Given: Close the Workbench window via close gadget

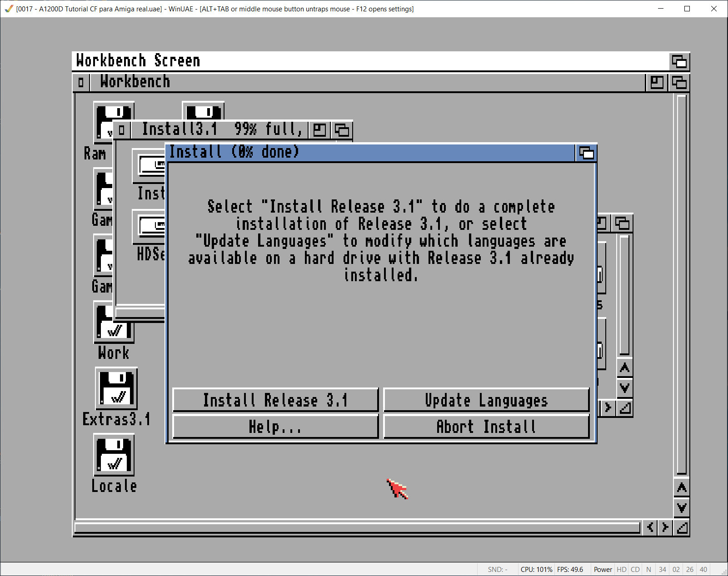Looking at the screenshot, I should pos(81,82).
